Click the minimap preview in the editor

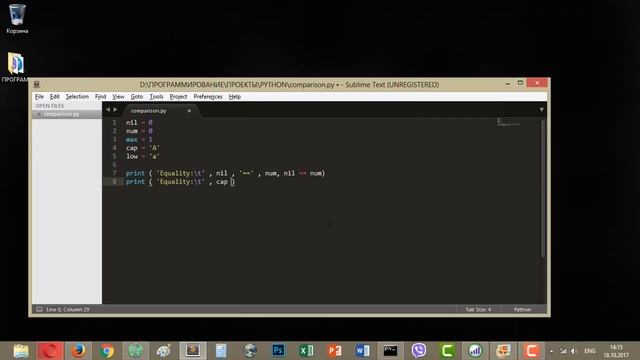click(509, 122)
